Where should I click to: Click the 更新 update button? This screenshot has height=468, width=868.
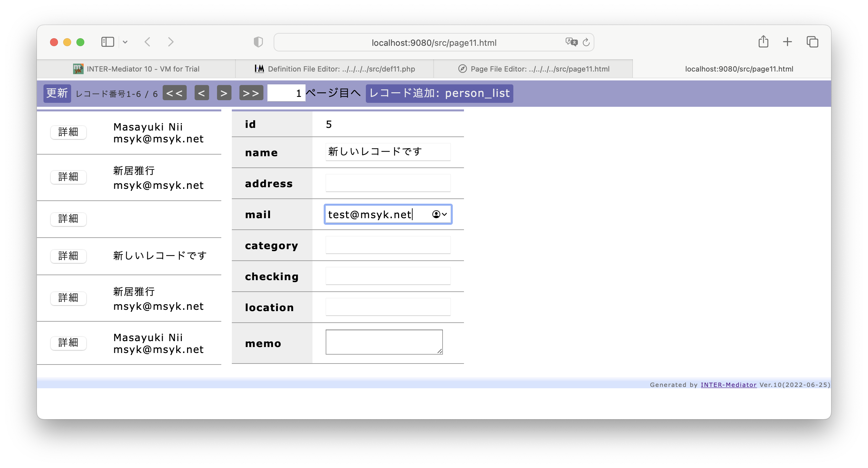[57, 93]
